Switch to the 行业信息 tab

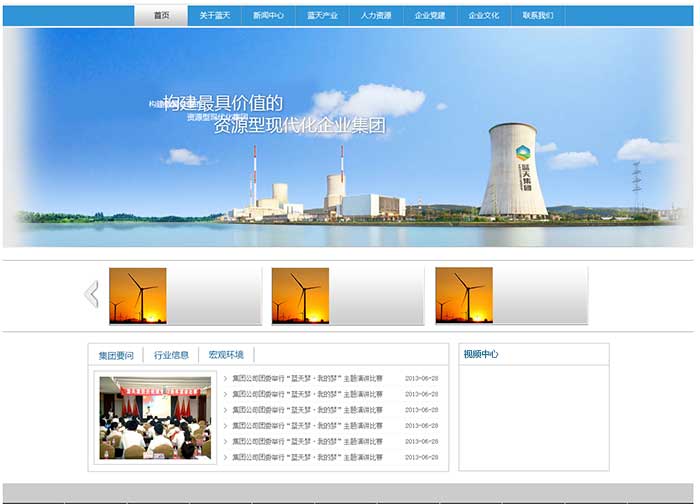click(x=171, y=355)
